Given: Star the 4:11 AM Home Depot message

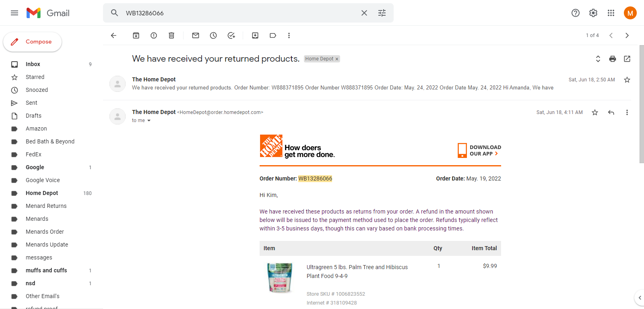Looking at the screenshot, I should coord(595,112).
